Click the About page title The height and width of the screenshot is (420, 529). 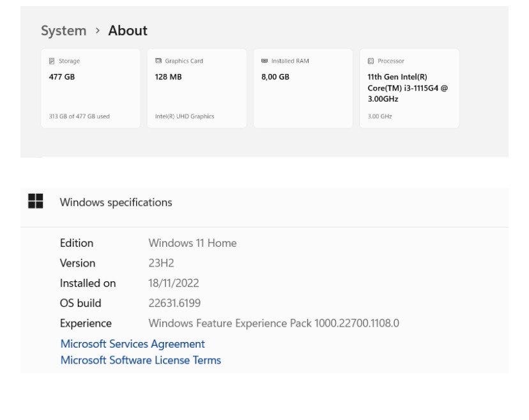tap(128, 31)
